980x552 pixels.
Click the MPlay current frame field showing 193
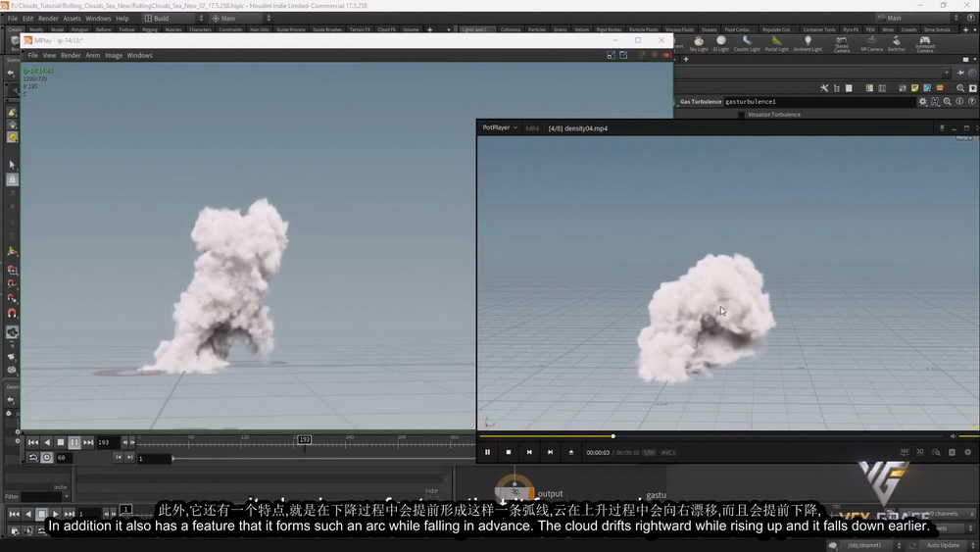(x=108, y=442)
